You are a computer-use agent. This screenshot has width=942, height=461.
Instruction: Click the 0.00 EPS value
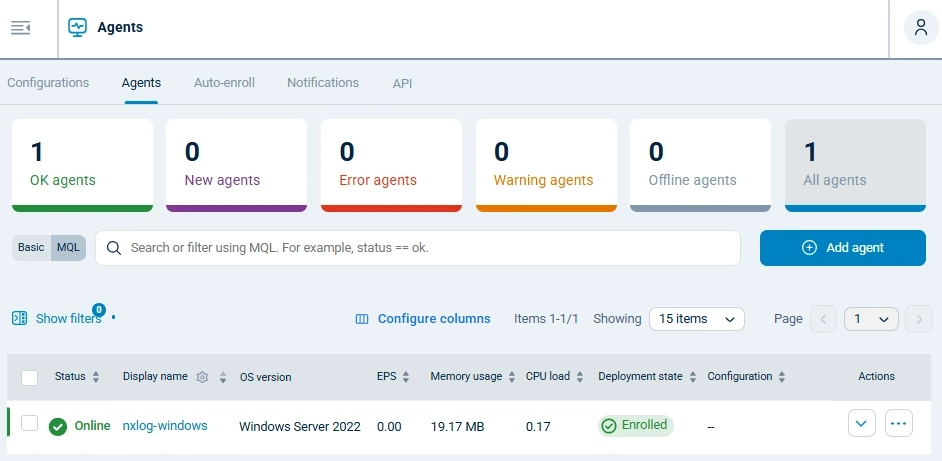(389, 427)
